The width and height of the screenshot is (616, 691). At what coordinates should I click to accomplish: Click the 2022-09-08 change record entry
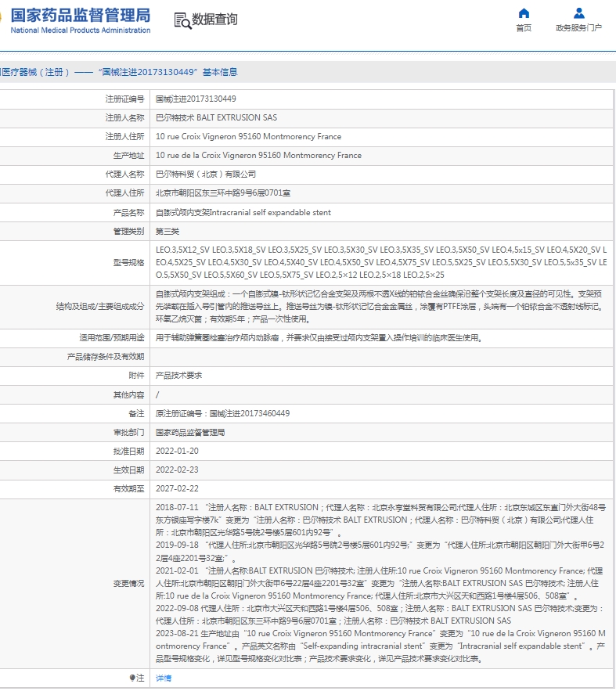point(379,615)
